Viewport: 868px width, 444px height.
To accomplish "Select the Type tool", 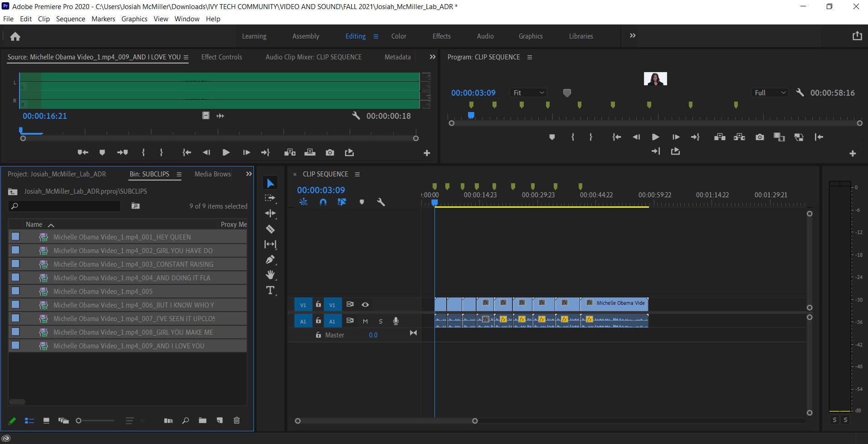I will (x=270, y=290).
